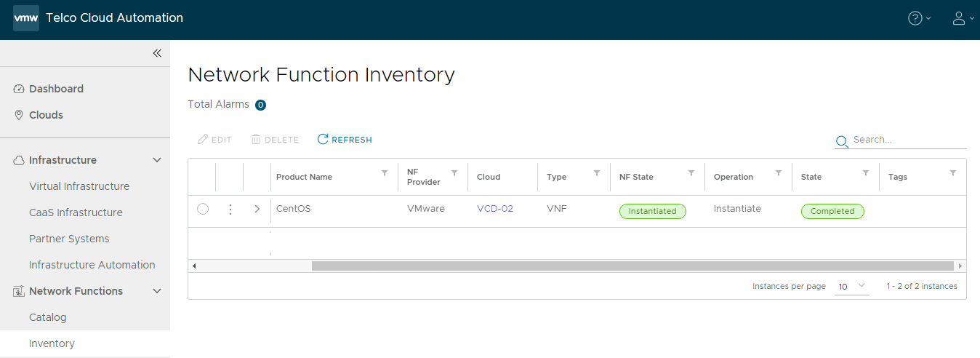Collapse the Network Functions section
The width and height of the screenshot is (980, 358).
156,291
